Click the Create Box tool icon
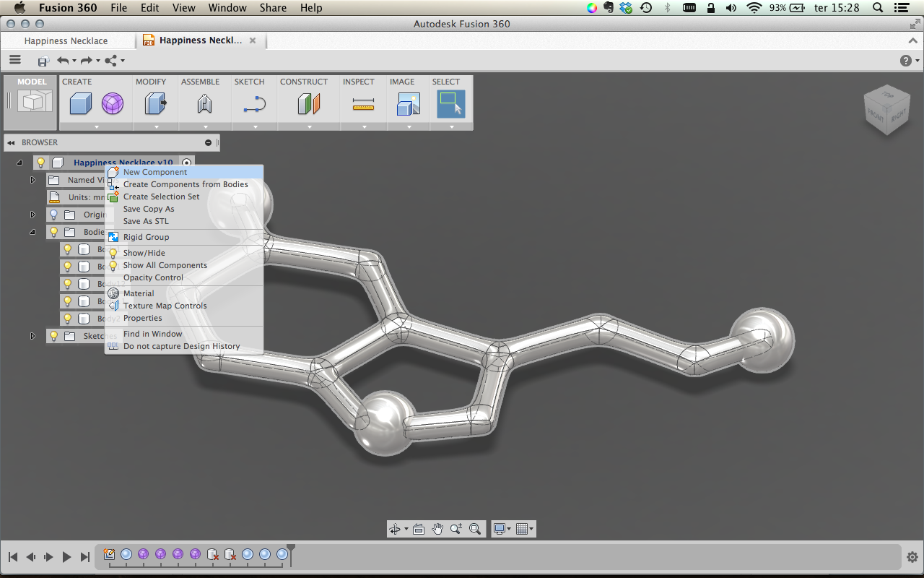Image resolution: width=924 pixels, height=578 pixels. tap(80, 105)
